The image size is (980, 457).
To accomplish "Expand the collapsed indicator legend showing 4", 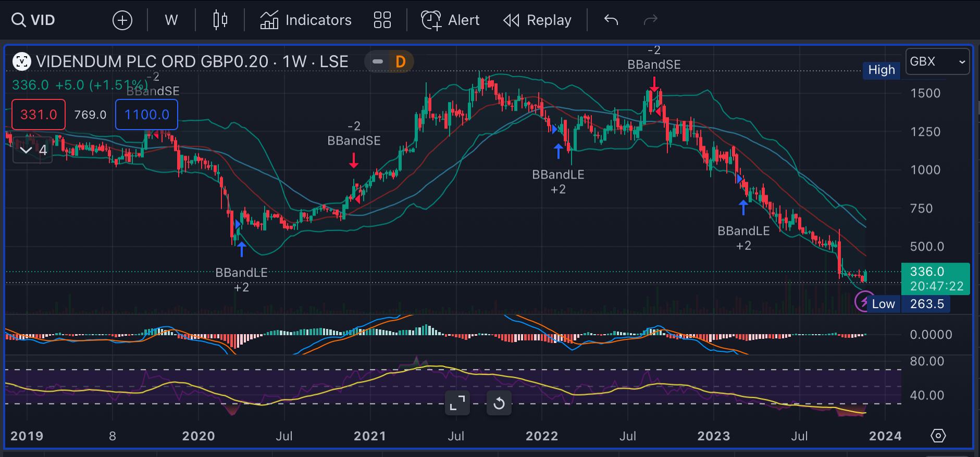I will click(33, 150).
